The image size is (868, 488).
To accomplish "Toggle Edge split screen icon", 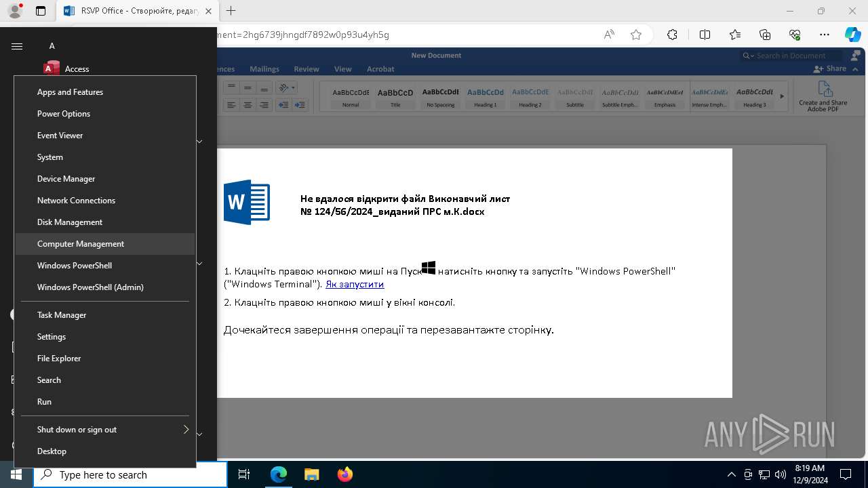I will point(705,35).
